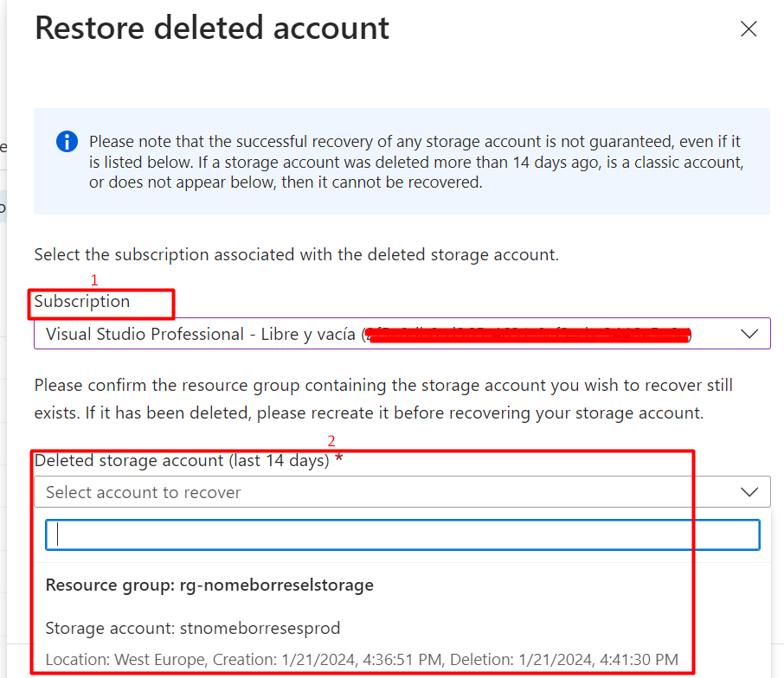Click the red annotation number 2
The width and height of the screenshot is (784, 678).
tap(331, 441)
